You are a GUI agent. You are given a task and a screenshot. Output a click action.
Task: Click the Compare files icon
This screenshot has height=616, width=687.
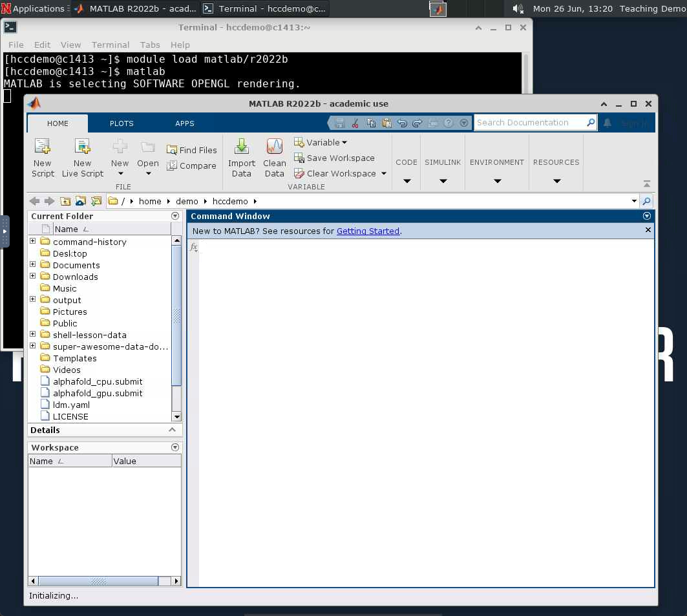point(191,166)
